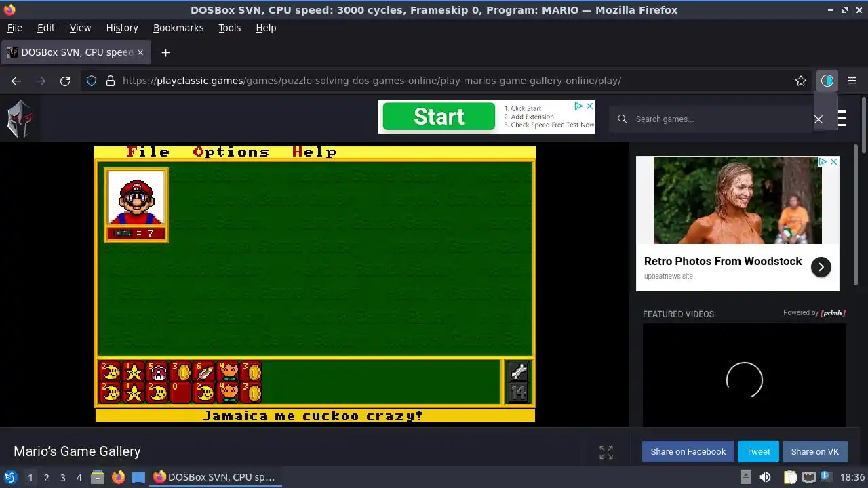Image resolution: width=868 pixels, height=488 pixels.
Task: Select the 3 coin card in bottom row
Action: [251, 392]
